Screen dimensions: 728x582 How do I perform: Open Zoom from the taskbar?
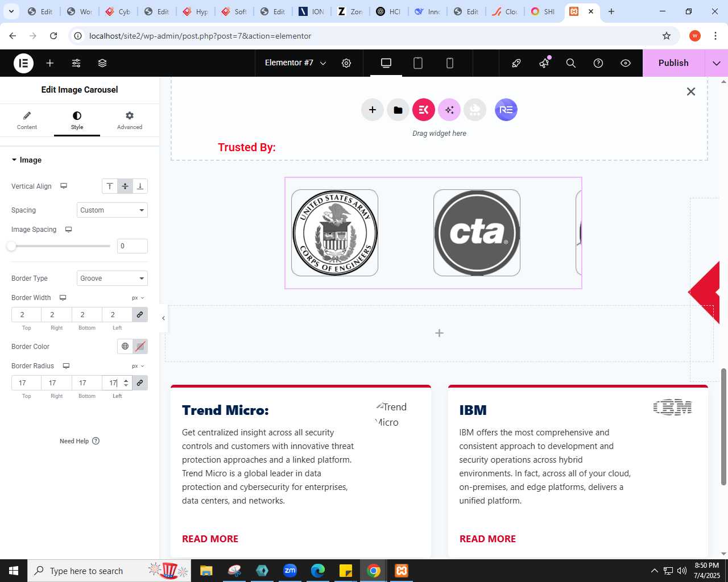(290, 571)
